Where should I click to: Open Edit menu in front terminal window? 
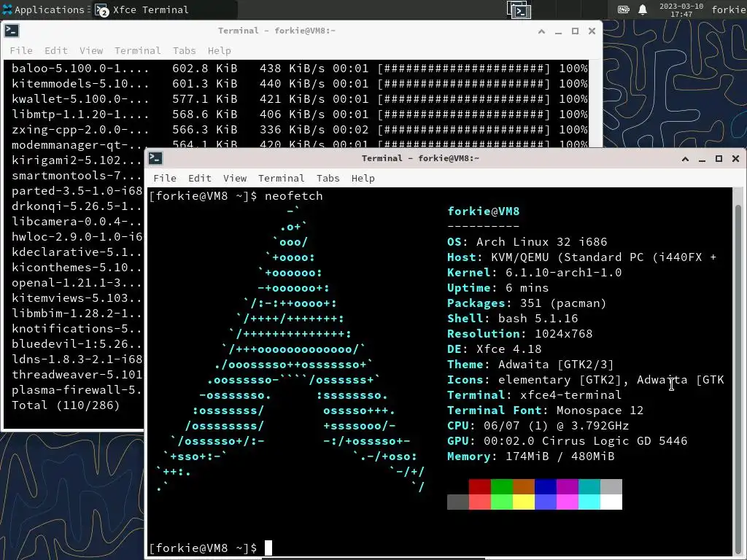point(200,178)
